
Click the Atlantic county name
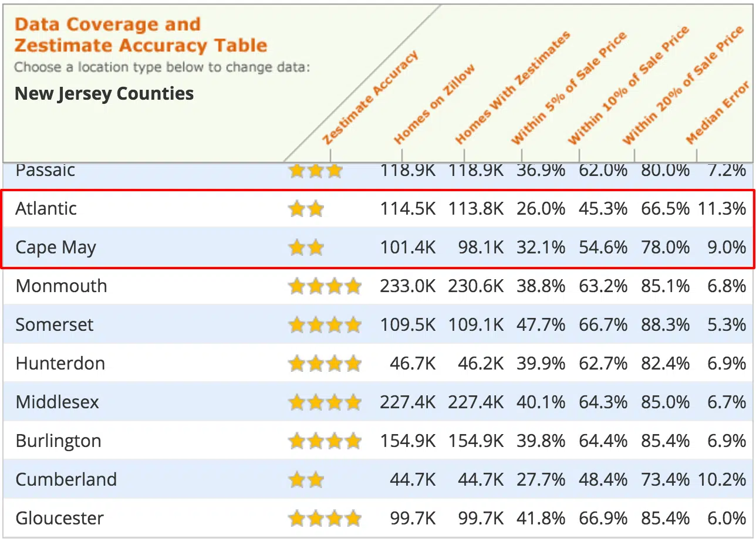[46, 209]
